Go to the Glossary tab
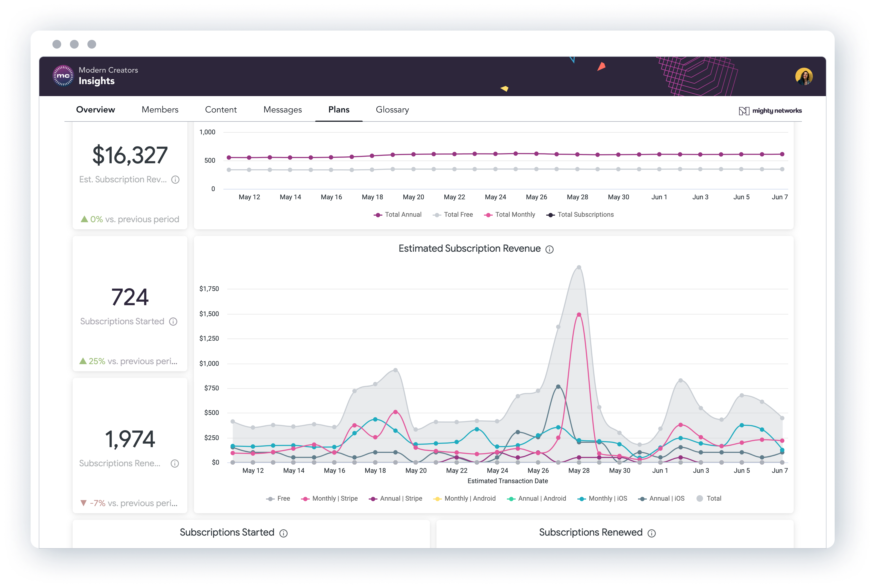Viewport: 874px width, 588px height. coord(392,109)
